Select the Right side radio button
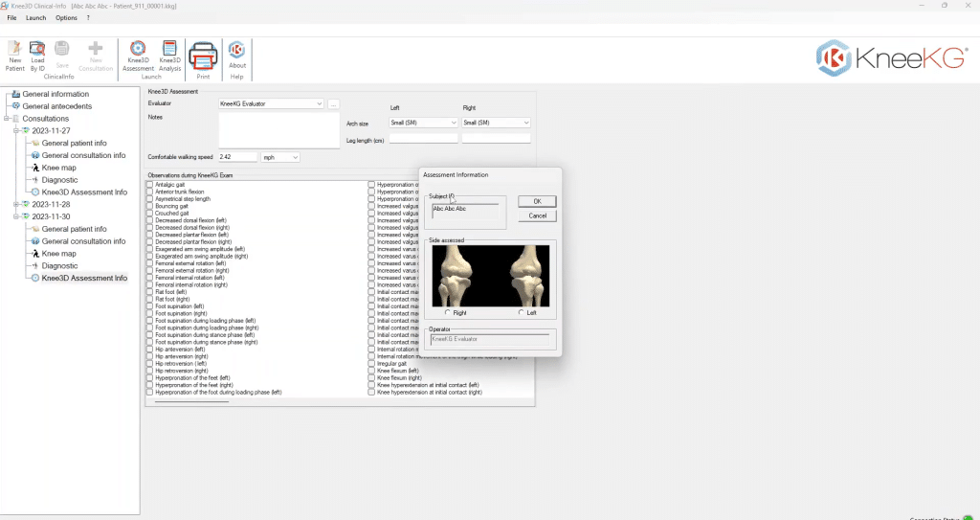 tap(448, 312)
